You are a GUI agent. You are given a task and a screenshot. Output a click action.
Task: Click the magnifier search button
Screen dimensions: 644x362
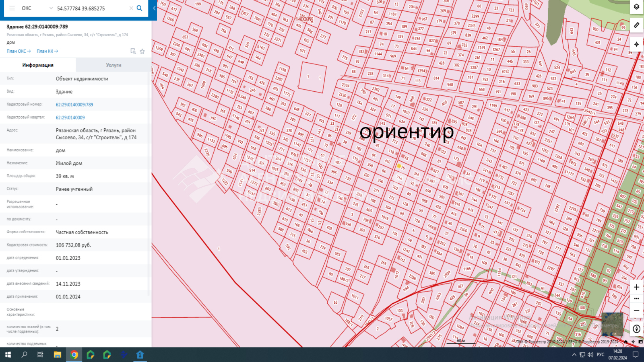[140, 8]
